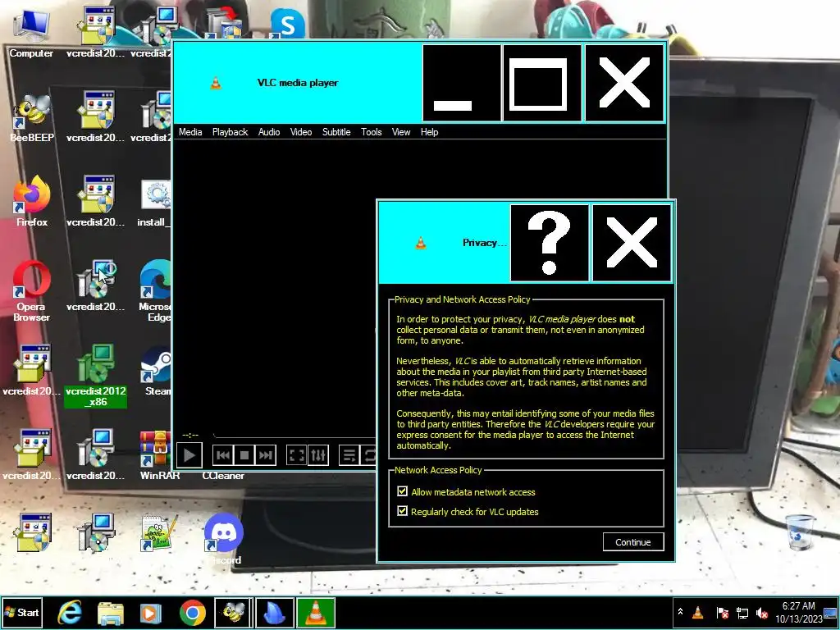Uncheck Allow metadata network access
Screen dimensions: 840x630
point(402,491)
